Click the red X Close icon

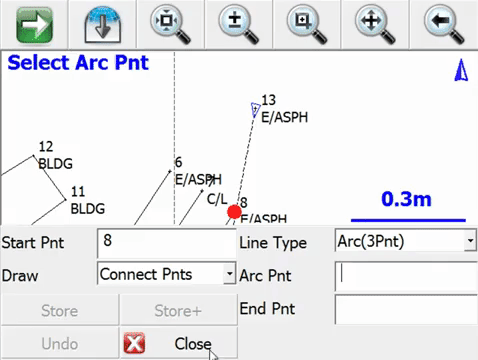pos(134,343)
